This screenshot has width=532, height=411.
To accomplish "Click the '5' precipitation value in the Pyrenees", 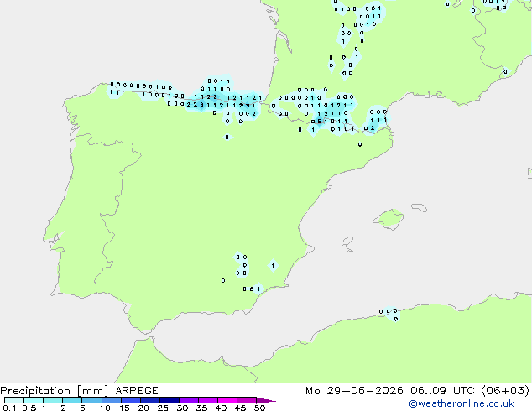I will (x=319, y=121).
